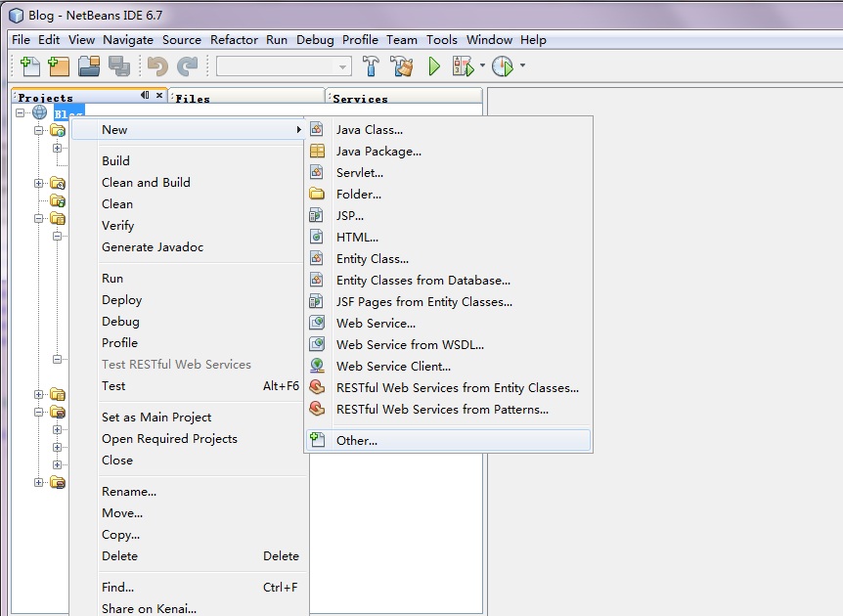Open the Help menu

pos(533,40)
